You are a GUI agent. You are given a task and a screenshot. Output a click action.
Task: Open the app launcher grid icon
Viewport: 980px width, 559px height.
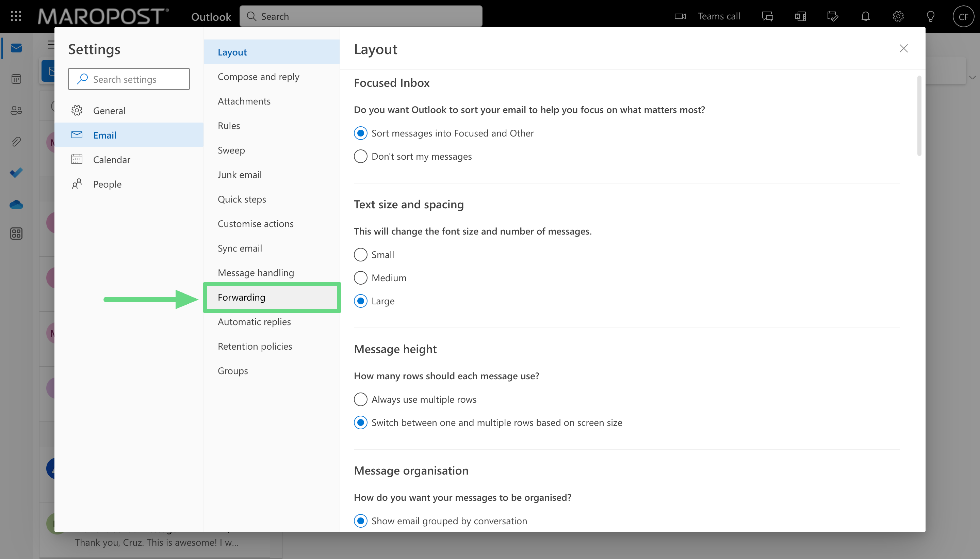(x=16, y=16)
